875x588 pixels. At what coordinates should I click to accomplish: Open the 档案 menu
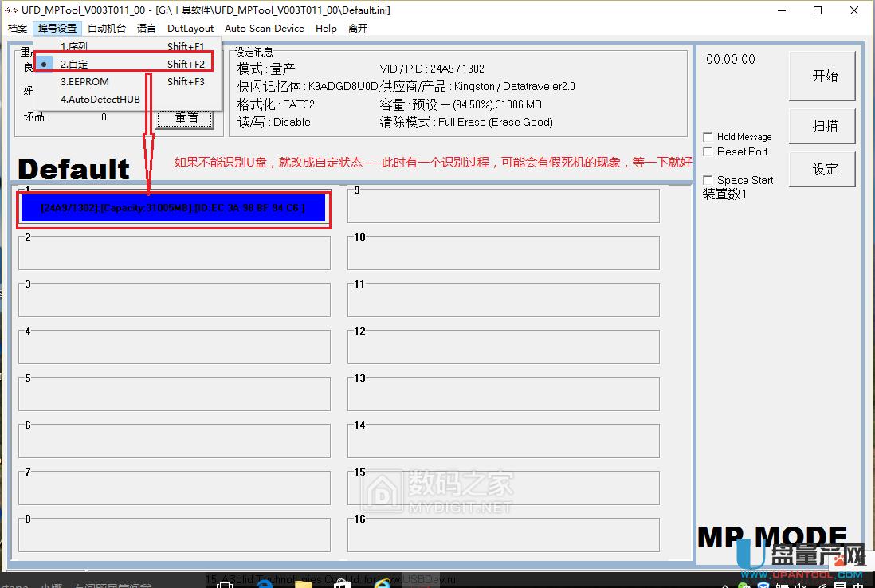18,28
